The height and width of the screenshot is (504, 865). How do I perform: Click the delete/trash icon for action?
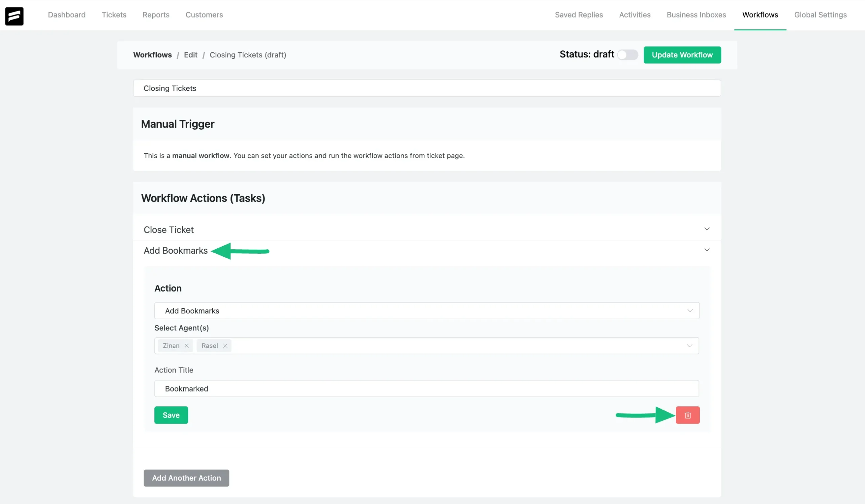pos(688,415)
